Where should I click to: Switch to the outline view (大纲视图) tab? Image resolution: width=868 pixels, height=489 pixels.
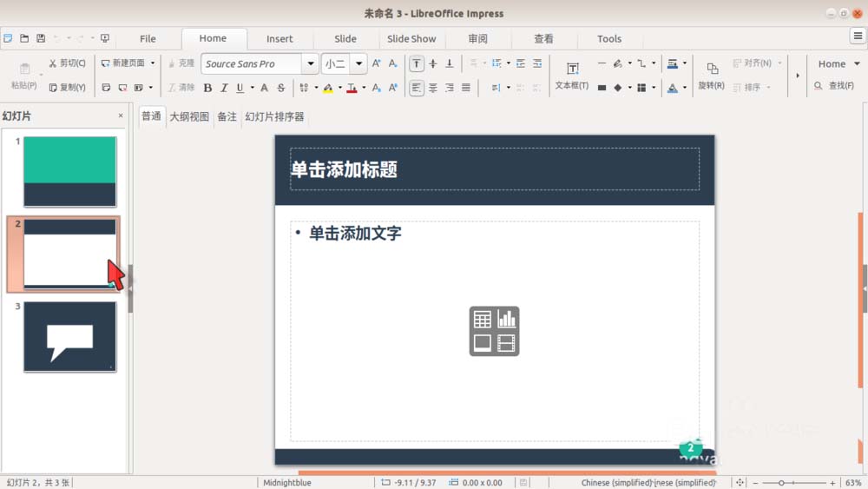coord(188,116)
